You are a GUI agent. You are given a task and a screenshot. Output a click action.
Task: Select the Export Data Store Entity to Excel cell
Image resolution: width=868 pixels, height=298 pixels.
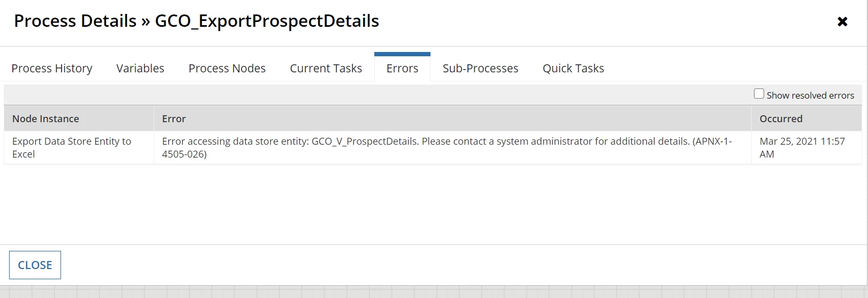pos(79,147)
